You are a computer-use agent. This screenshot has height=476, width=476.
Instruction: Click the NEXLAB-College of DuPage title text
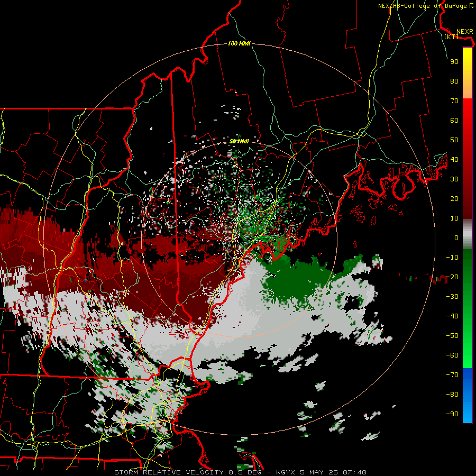click(424, 6)
